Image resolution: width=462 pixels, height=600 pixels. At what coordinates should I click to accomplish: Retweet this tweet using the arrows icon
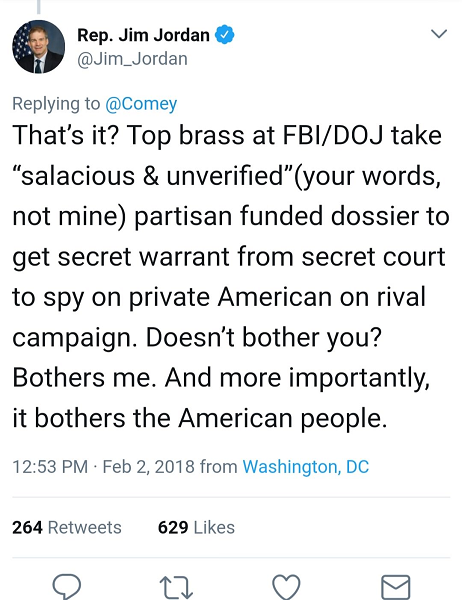coord(176,587)
